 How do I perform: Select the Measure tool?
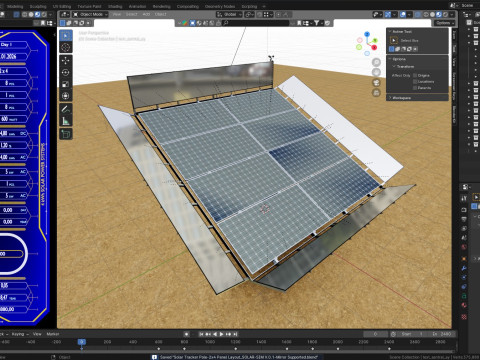[x=66, y=121]
